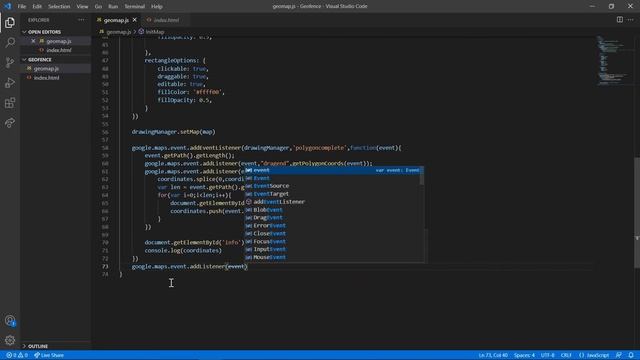640x360 pixels.
Task: Open the Edit menu
Action: pos(37,7)
